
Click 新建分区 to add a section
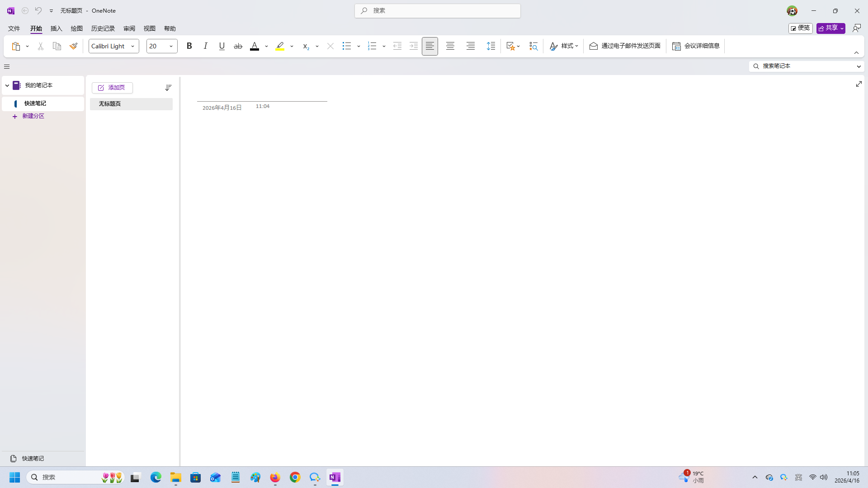pyautogui.click(x=33, y=116)
